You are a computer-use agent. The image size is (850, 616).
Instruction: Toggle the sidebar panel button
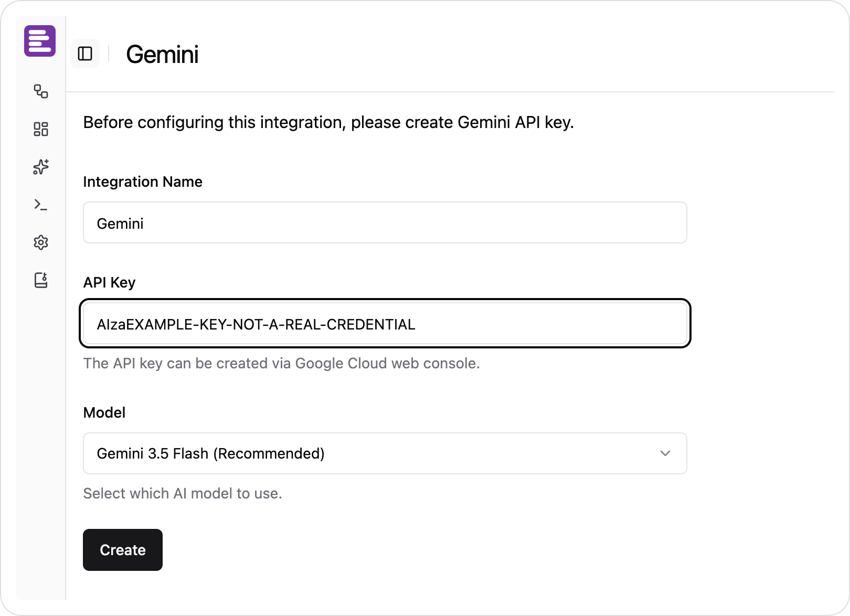pyautogui.click(x=85, y=54)
